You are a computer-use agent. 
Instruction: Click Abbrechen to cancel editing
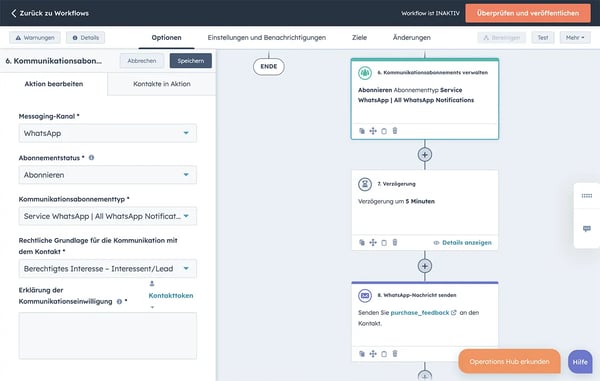[x=142, y=61]
